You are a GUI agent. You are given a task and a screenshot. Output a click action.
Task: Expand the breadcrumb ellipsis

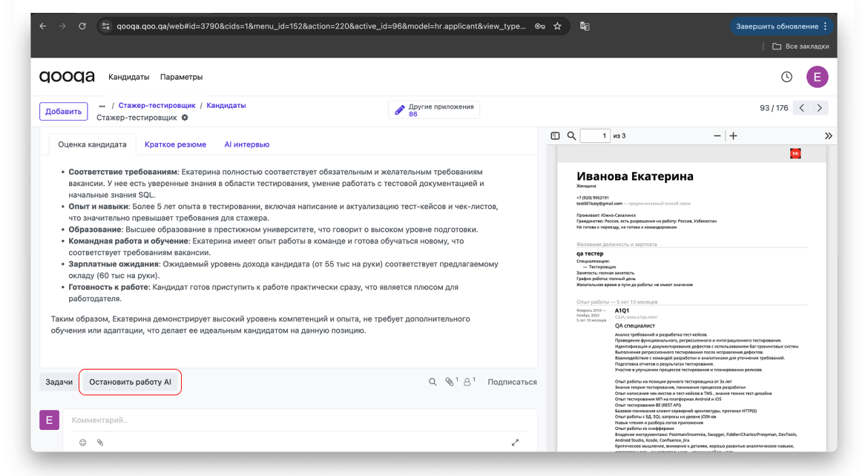102,106
